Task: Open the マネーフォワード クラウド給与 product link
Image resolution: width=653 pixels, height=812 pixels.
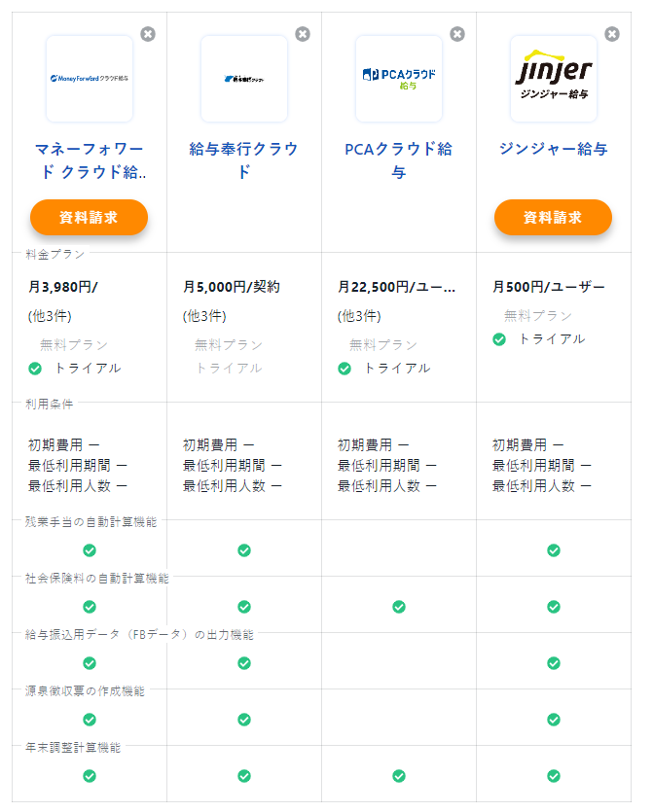Action: pos(90,160)
